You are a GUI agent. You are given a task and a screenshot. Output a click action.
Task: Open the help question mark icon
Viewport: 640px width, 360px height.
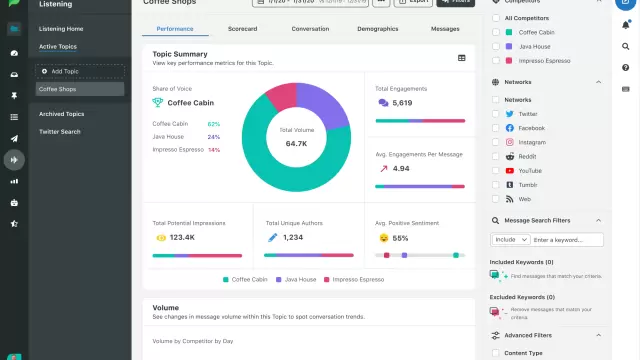click(x=625, y=68)
